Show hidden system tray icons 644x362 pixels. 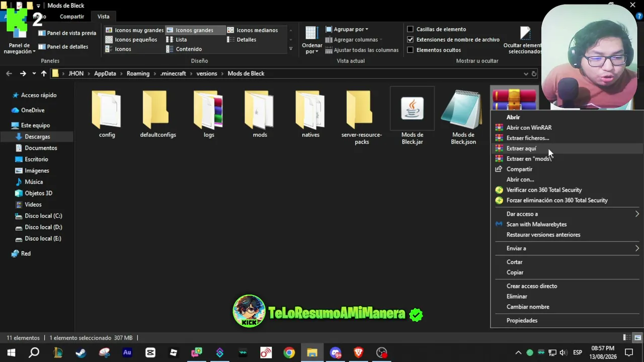point(519,352)
